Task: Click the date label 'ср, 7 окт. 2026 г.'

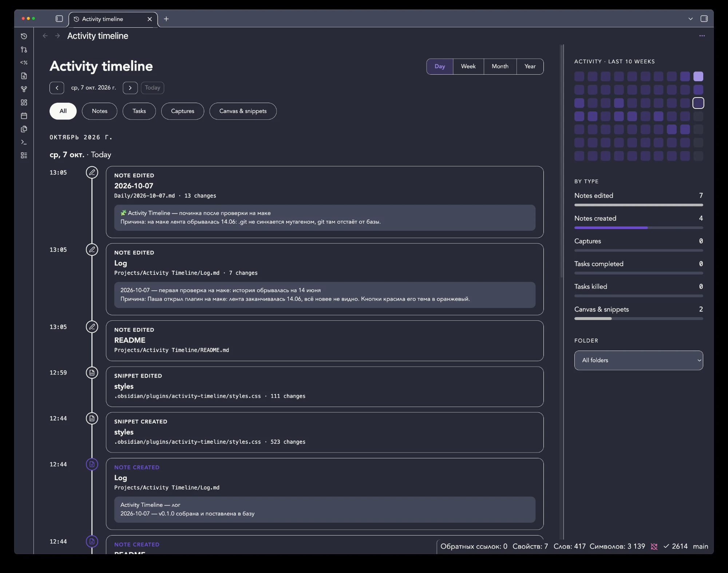Action: tap(94, 88)
